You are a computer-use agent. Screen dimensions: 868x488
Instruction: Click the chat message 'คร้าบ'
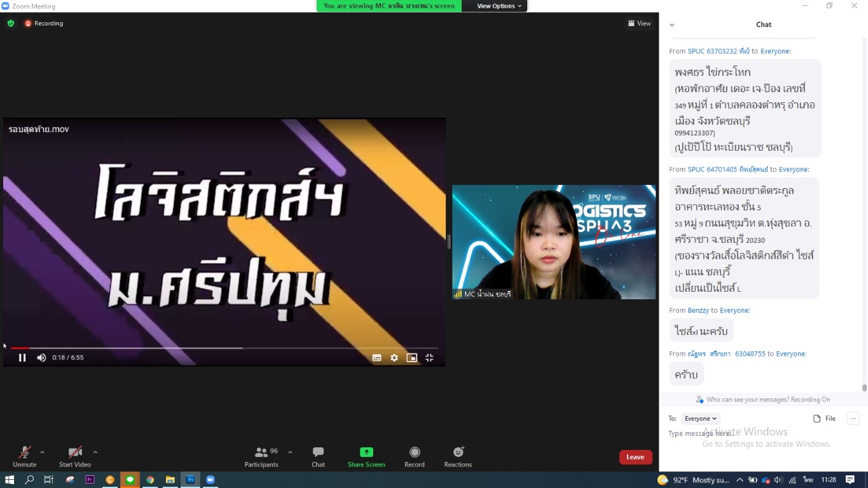point(686,374)
